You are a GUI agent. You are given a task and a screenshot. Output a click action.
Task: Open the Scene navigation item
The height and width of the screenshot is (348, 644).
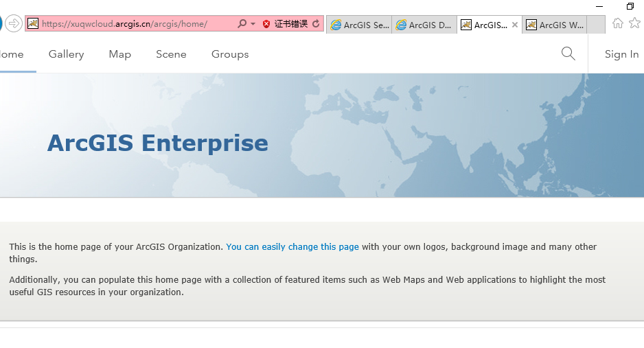pos(171,54)
